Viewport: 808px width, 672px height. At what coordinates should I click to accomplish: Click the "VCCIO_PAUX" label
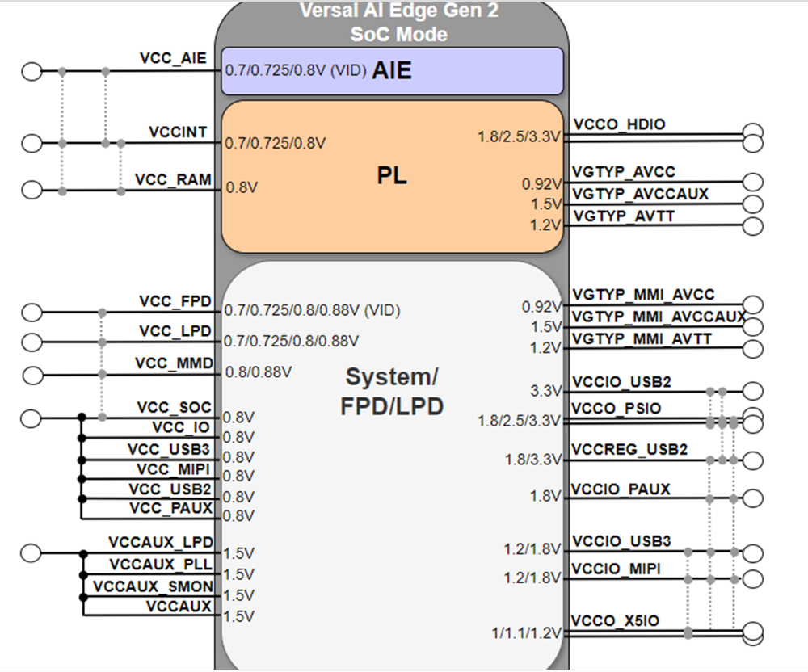[621, 489]
